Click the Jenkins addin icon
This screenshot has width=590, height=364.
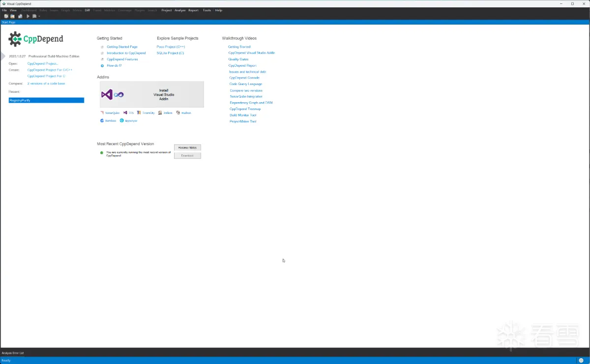[x=160, y=113]
